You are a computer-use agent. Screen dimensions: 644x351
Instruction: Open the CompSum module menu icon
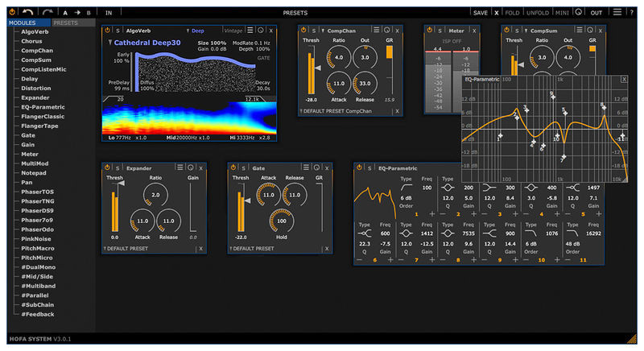[580, 30]
